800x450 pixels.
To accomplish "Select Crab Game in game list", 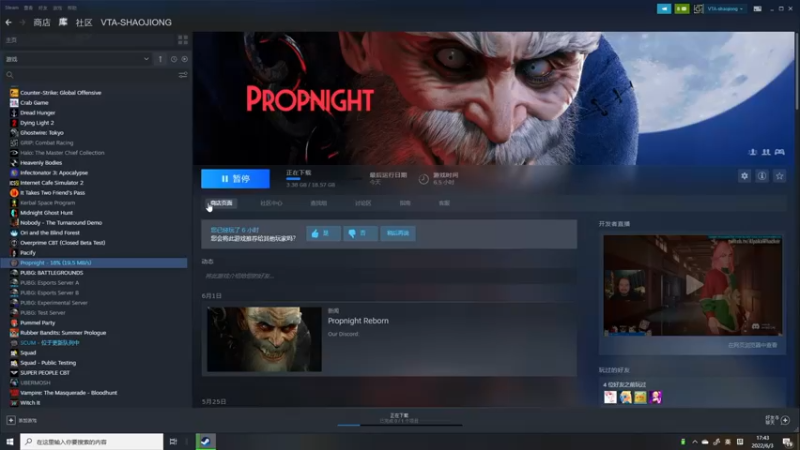I will point(34,103).
